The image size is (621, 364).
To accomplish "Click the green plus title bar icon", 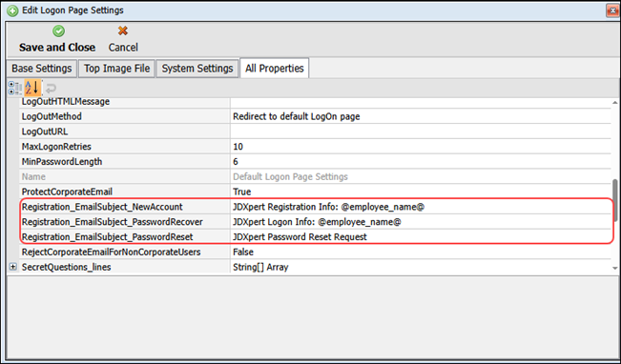I will [x=12, y=10].
